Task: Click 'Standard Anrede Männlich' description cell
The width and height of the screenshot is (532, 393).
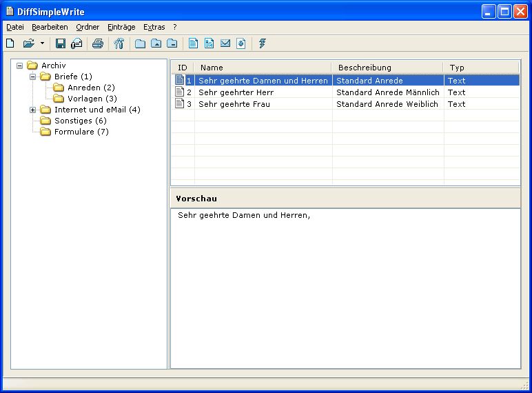Action: [388, 92]
